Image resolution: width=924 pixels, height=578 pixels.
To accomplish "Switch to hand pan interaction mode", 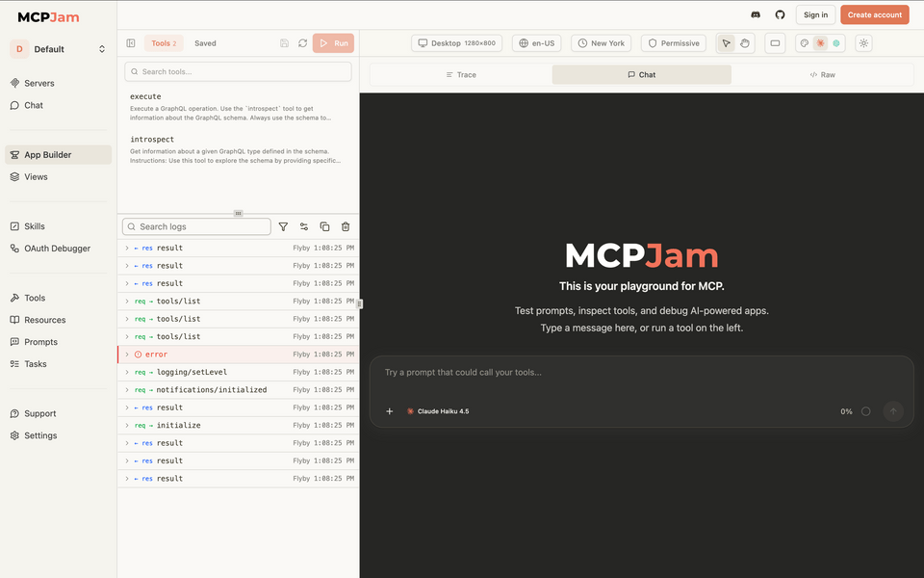I will pyautogui.click(x=745, y=43).
